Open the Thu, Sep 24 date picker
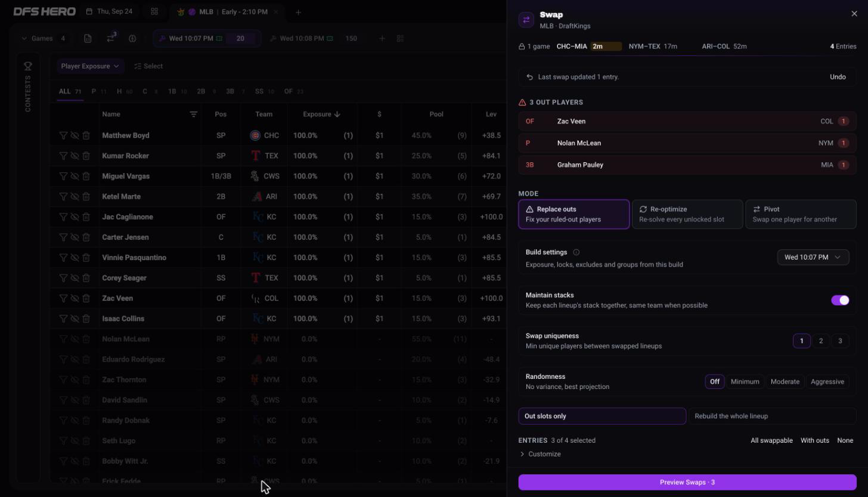 [x=109, y=12]
